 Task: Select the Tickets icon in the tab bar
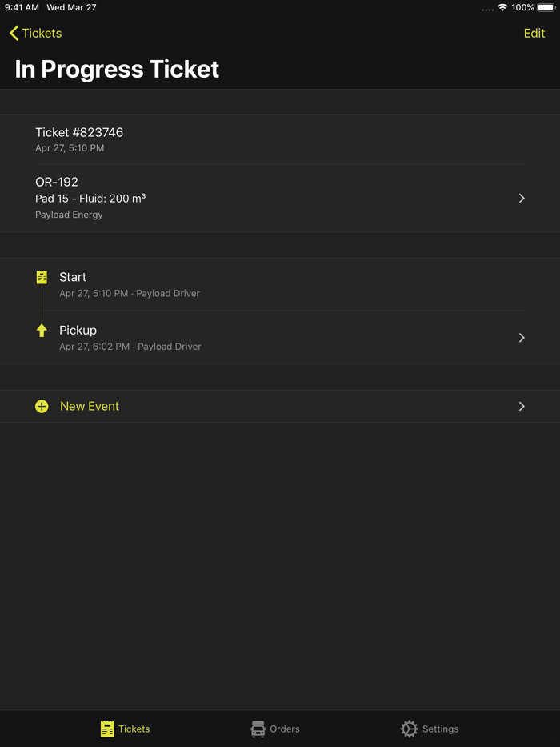108,729
